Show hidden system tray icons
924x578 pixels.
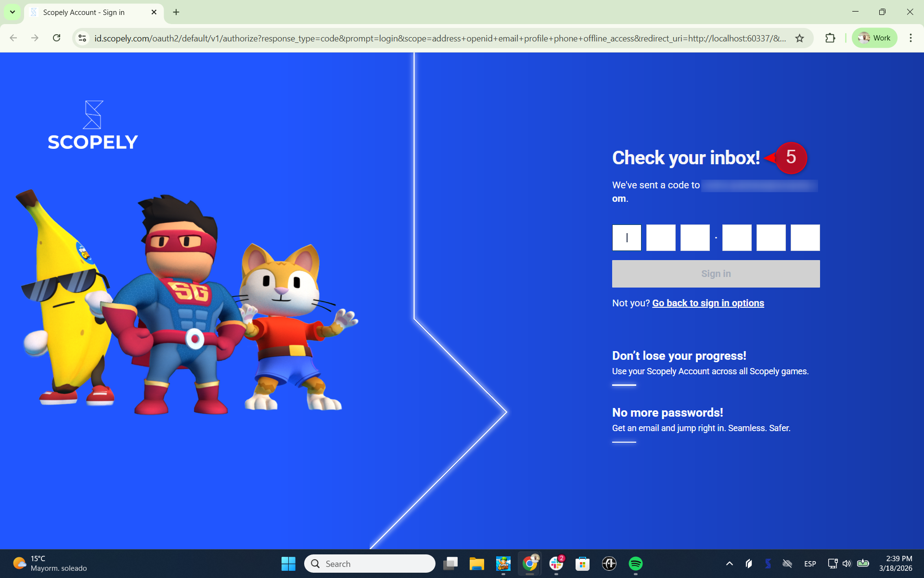[729, 563]
